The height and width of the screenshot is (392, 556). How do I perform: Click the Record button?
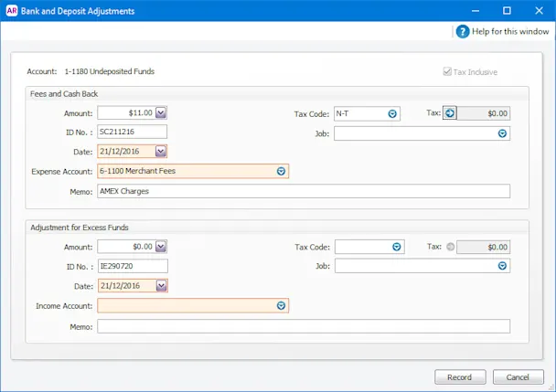pyautogui.click(x=460, y=377)
